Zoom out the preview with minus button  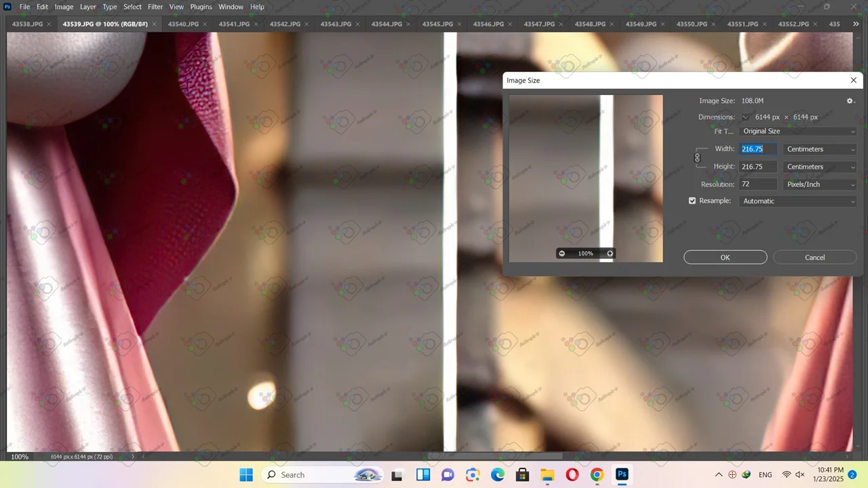tap(561, 253)
